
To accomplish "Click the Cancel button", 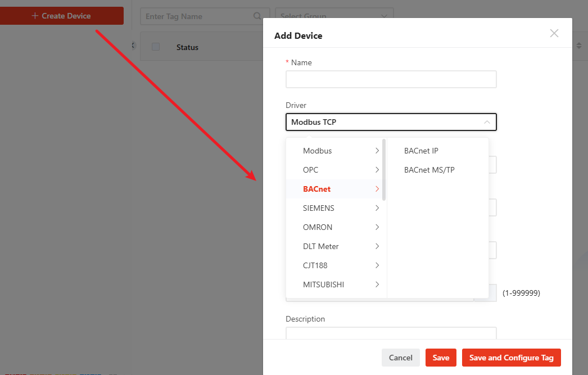I will (400, 358).
